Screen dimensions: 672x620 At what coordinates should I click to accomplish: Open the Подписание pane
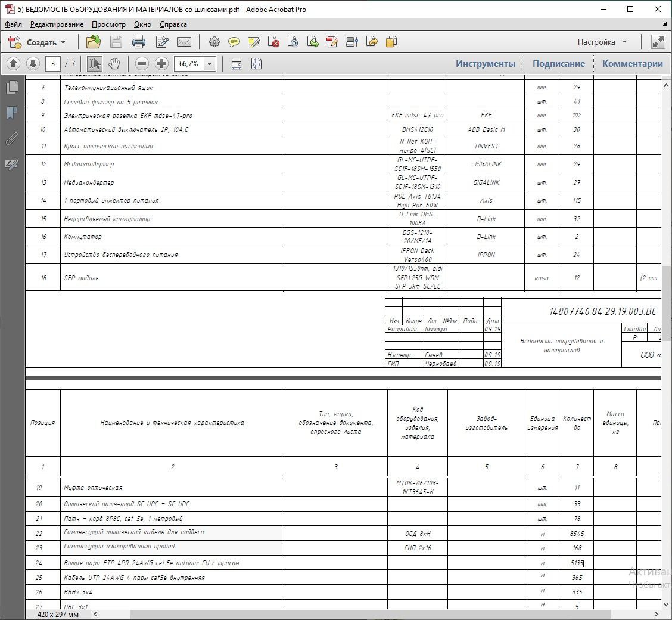tap(558, 63)
